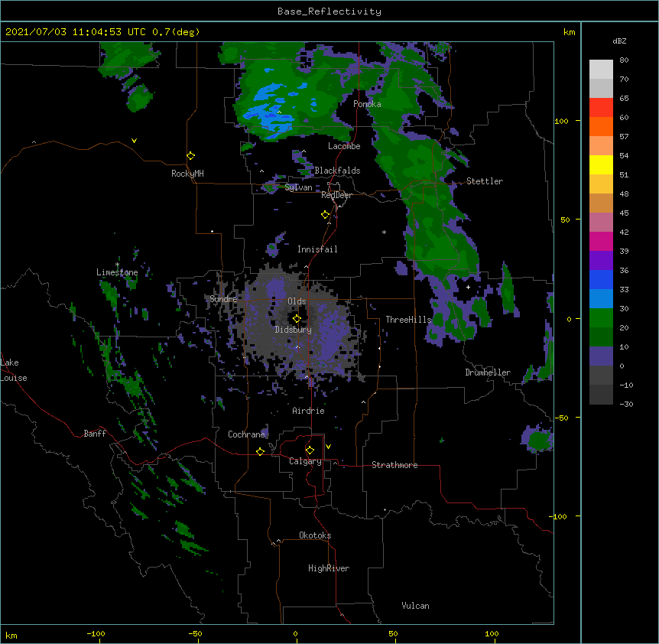Click the RockyMH label
The height and width of the screenshot is (644, 659).
(x=187, y=174)
